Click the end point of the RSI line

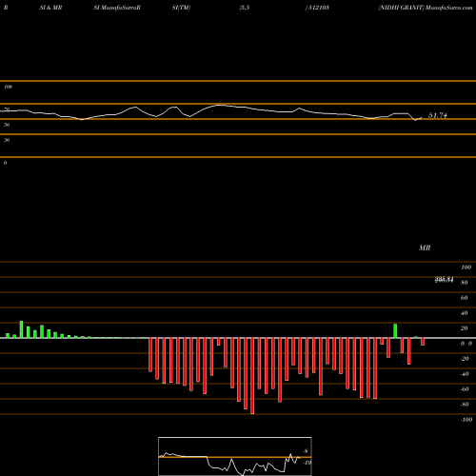tap(422, 118)
